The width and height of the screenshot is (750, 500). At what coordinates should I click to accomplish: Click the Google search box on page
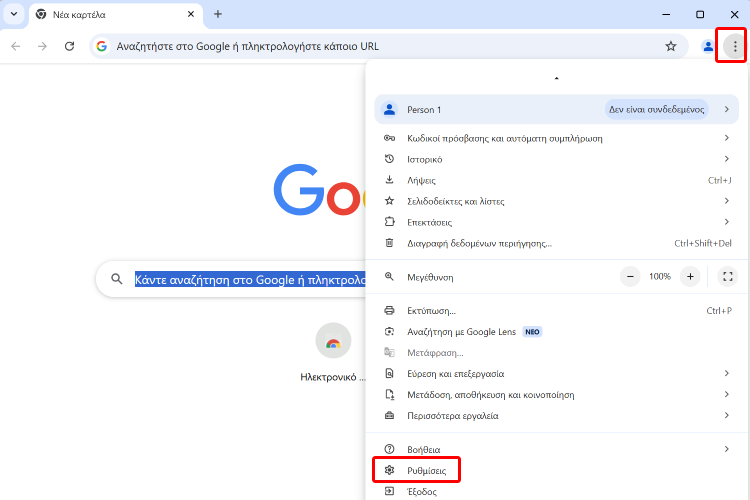(x=231, y=279)
